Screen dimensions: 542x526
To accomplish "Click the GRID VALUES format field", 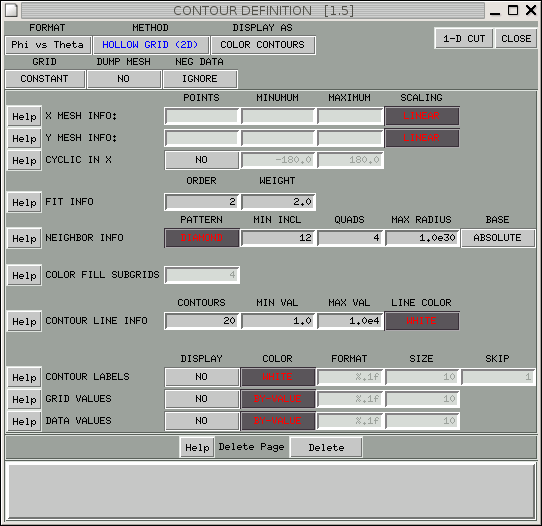I will coord(351,399).
